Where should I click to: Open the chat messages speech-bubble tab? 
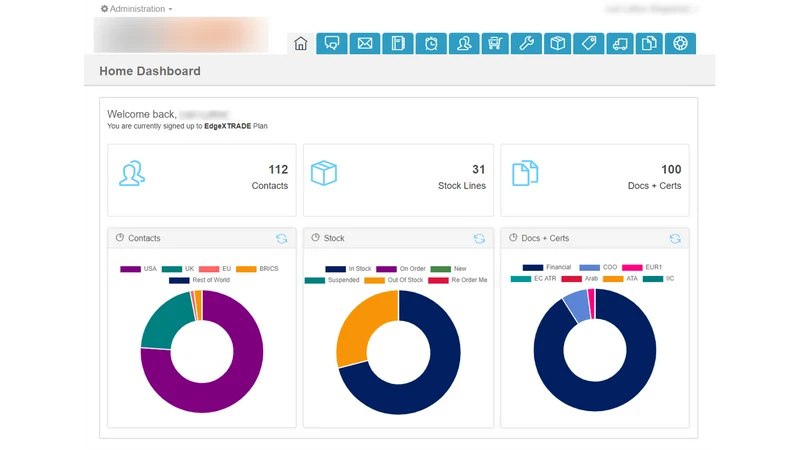pos(332,43)
